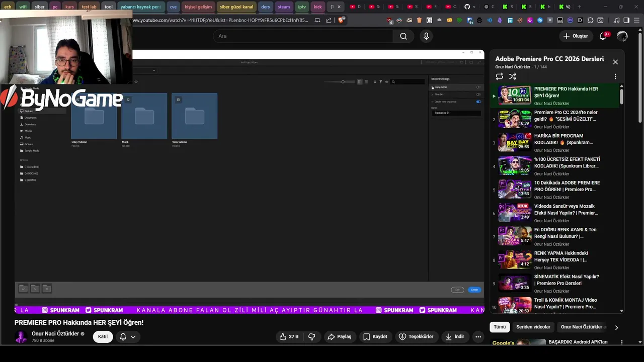Open the browser hamburger menu

[x=636, y=20]
